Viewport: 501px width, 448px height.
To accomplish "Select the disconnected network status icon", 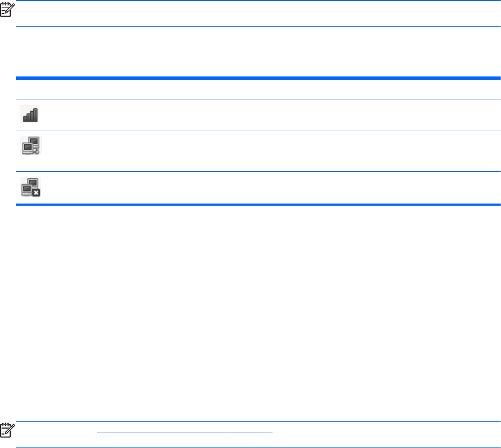I will (x=31, y=187).
